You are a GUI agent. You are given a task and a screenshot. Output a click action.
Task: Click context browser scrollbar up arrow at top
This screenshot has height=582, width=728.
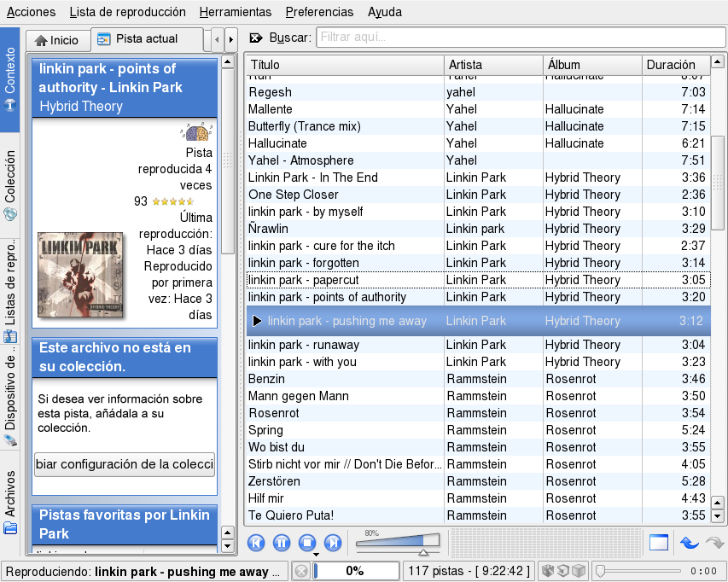[x=228, y=61]
